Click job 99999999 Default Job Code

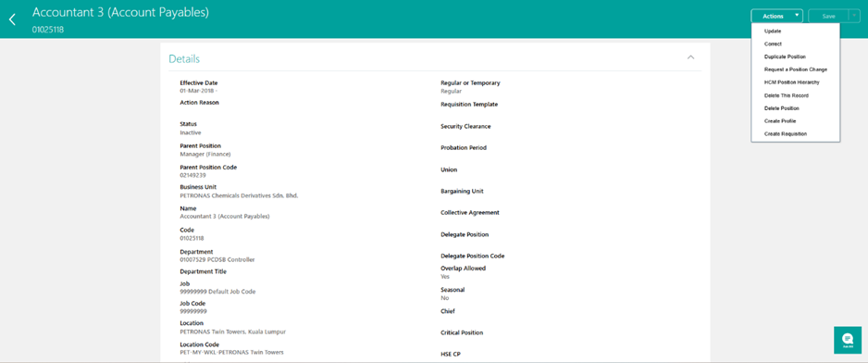tap(217, 292)
